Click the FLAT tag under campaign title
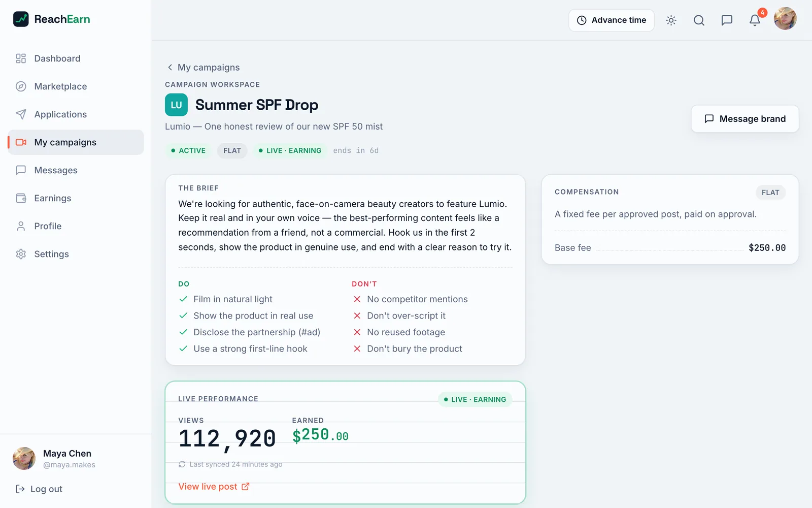The image size is (812, 508). (232, 151)
